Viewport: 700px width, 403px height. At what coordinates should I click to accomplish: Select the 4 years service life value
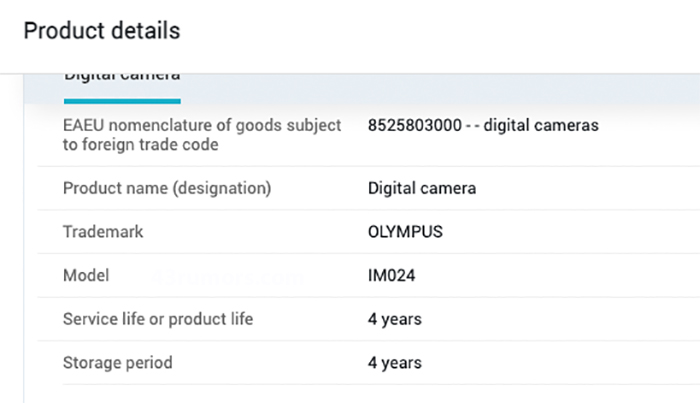(x=394, y=319)
